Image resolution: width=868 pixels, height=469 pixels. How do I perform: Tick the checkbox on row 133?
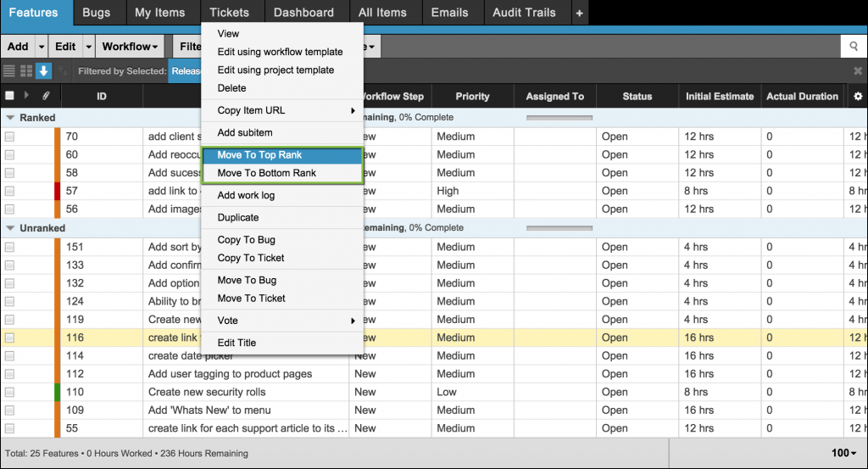tap(9, 265)
